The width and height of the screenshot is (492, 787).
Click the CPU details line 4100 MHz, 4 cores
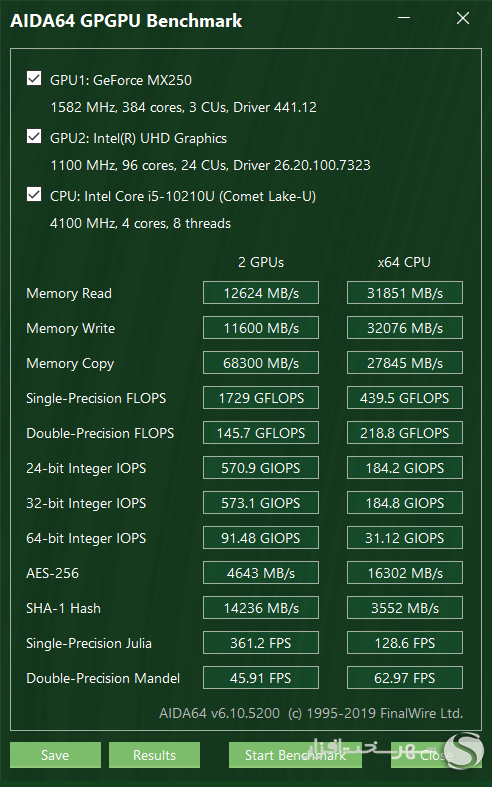pos(141,223)
